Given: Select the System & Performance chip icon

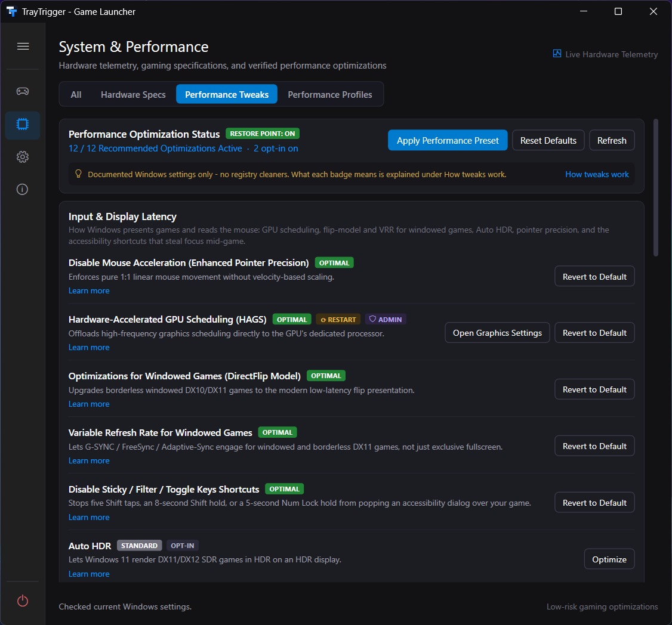Looking at the screenshot, I should click(x=23, y=125).
